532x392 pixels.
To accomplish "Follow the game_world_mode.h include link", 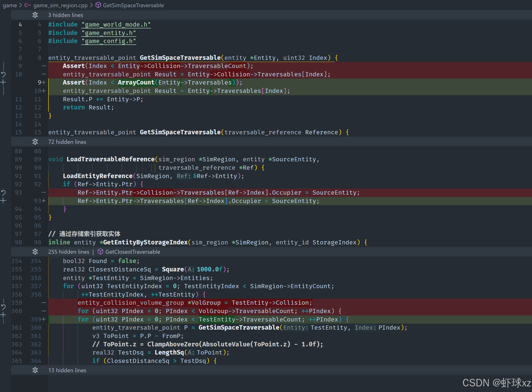I will click(116, 24).
